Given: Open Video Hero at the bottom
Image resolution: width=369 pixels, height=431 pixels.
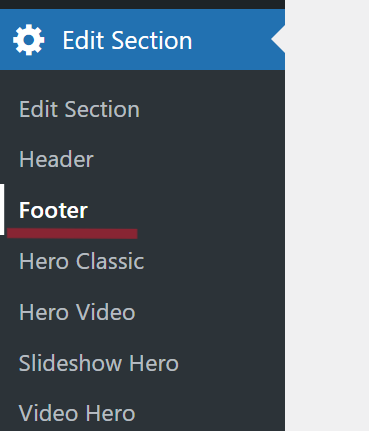Looking at the screenshot, I should pyautogui.click(x=77, y=413).
